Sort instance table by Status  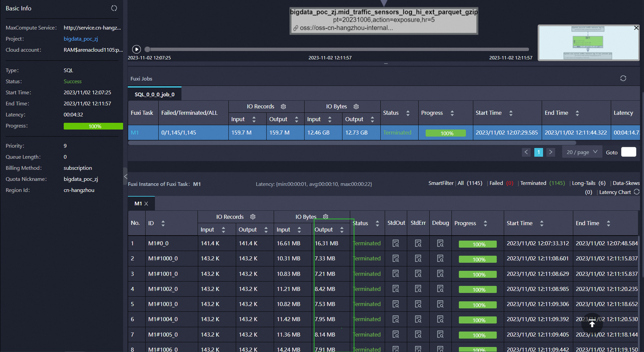point(377,223)
